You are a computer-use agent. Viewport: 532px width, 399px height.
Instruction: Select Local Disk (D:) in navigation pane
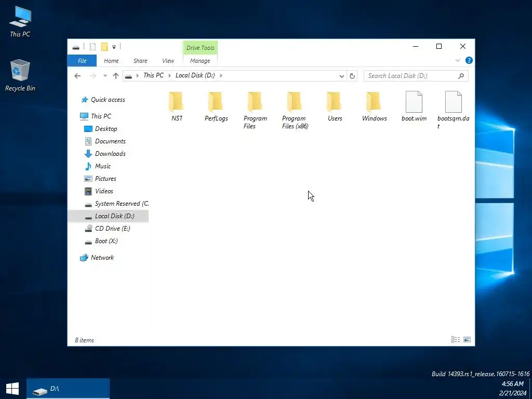click(x=108, y=216)
